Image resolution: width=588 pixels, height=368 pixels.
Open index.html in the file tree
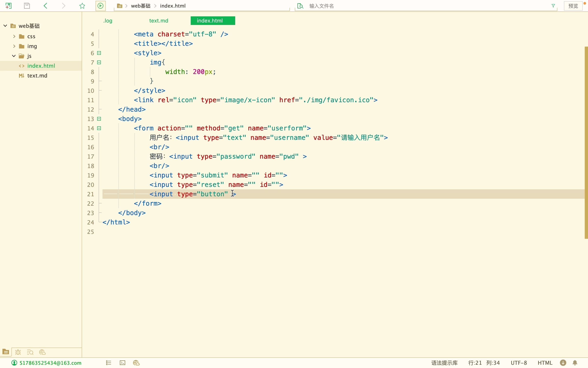[x=41, y=66]
